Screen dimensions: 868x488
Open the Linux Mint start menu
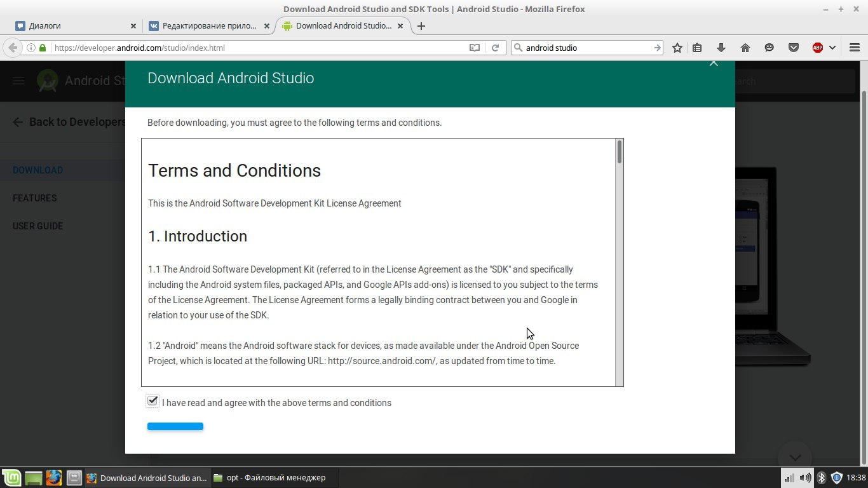click(11, 478)
